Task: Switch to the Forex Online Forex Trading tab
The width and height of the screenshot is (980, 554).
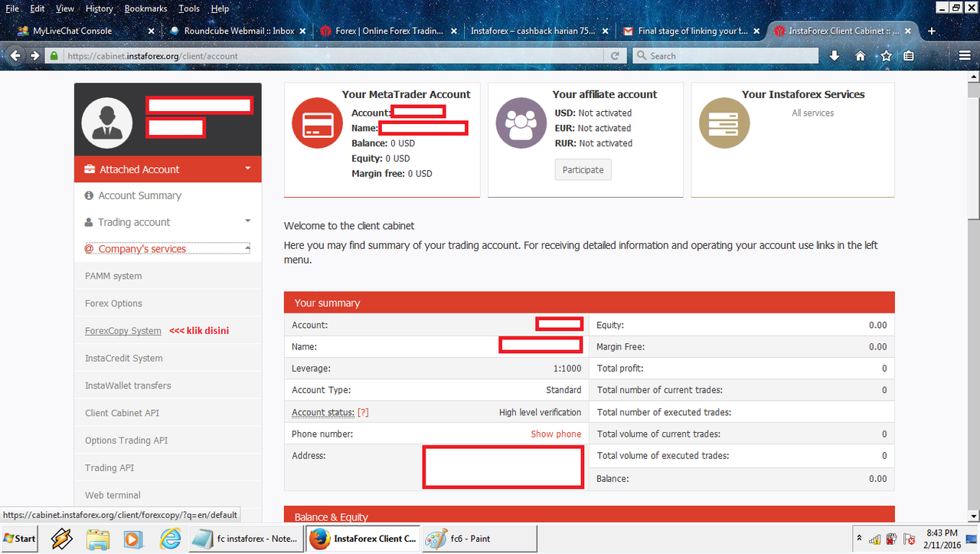Action: (390, 31)
